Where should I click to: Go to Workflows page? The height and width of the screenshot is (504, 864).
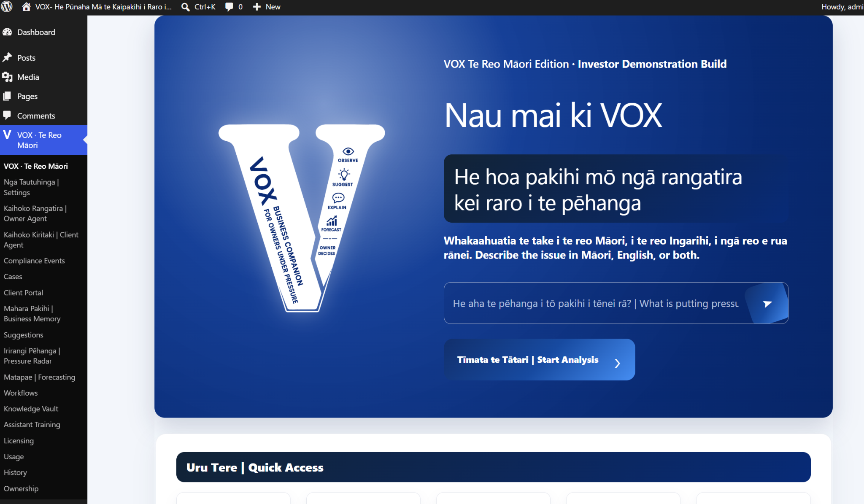21,393
